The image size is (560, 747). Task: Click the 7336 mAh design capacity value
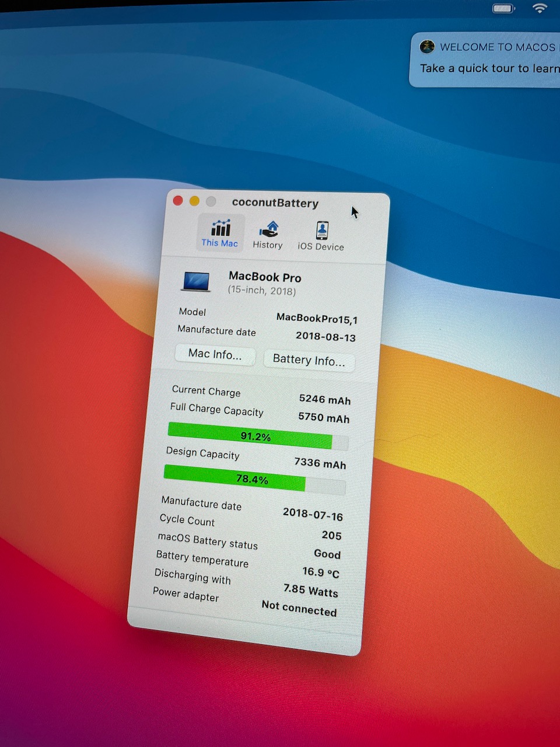tap(320, 463)
